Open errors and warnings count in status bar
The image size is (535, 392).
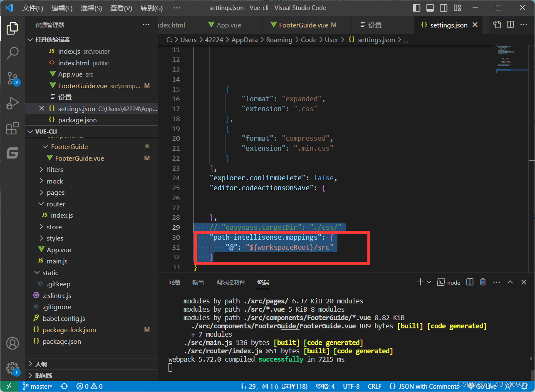(89, 386)
